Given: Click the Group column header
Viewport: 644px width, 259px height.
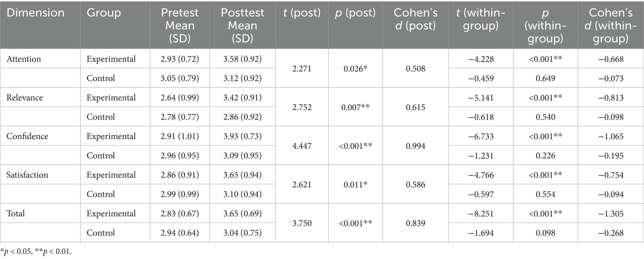Looking at the screenshot, I should click(104, 13).
